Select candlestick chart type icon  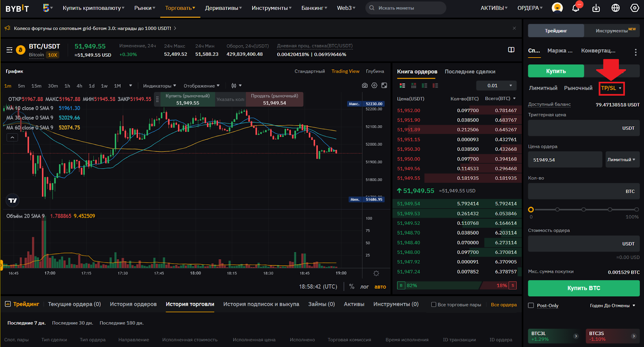coord(234,85)
